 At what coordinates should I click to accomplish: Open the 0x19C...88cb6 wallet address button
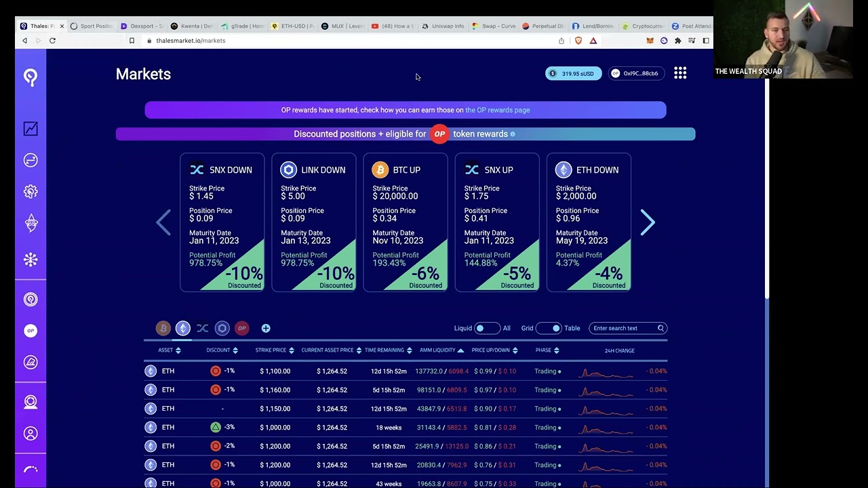(x=635, y=73)
